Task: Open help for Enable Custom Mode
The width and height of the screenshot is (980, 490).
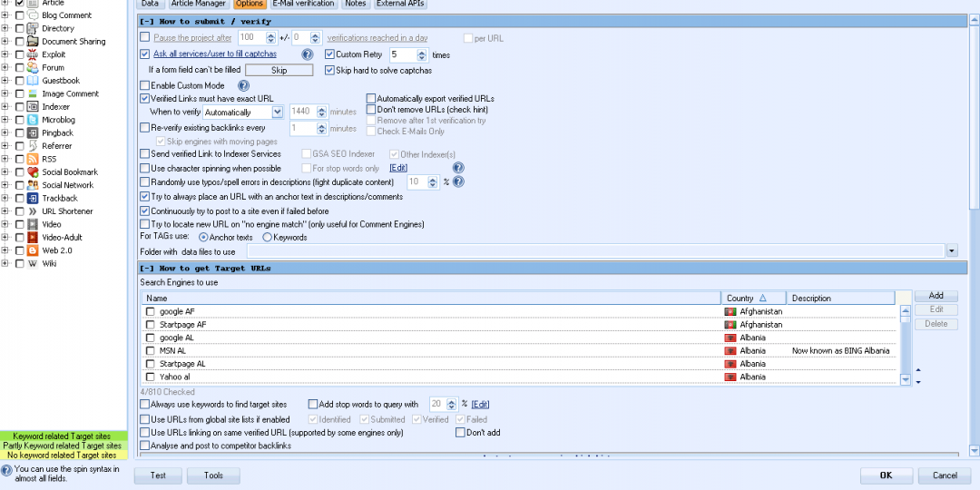Action: pos(243,85)
